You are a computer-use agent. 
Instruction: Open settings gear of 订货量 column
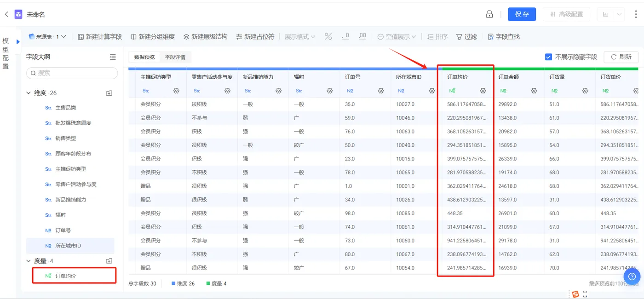(585, 91)
